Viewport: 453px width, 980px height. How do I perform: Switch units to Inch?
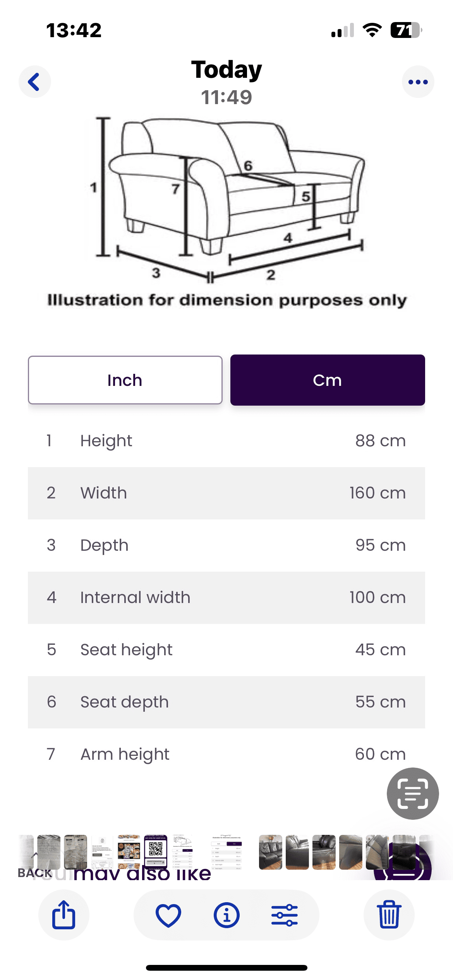click(125, 380)
